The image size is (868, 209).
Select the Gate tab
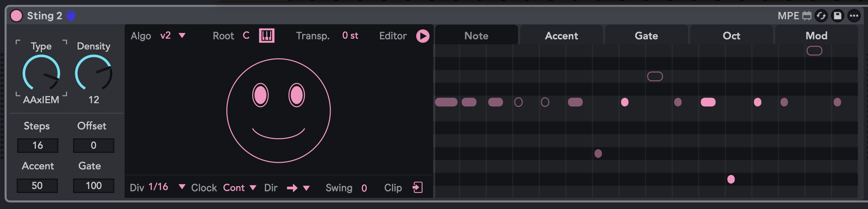pyautogui.click(x=646, y=35)
